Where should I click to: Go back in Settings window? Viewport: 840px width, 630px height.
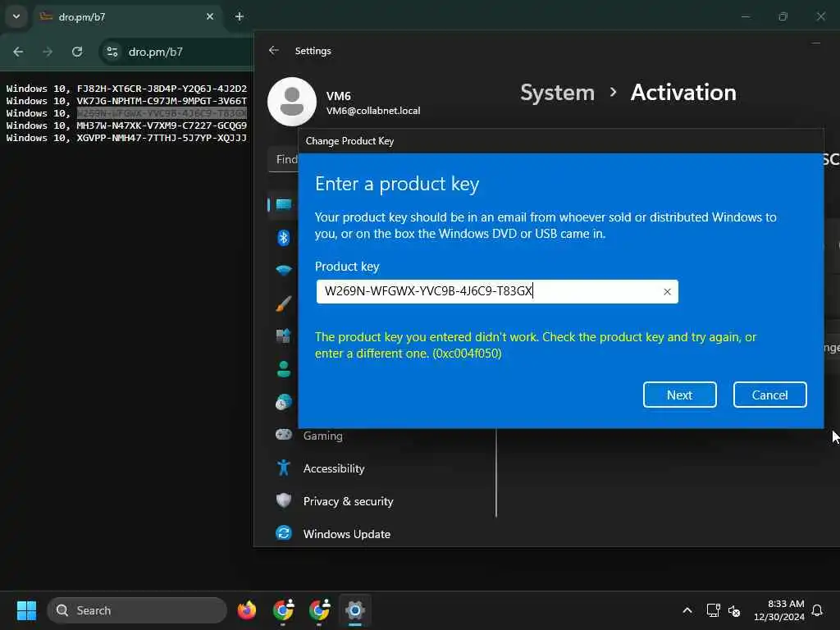[274, 50]
